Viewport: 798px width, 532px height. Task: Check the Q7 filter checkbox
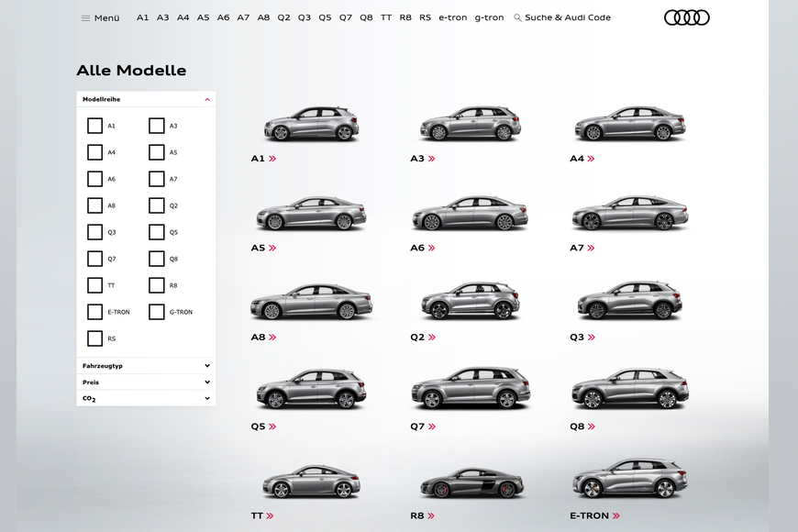[x=94, y=259]
